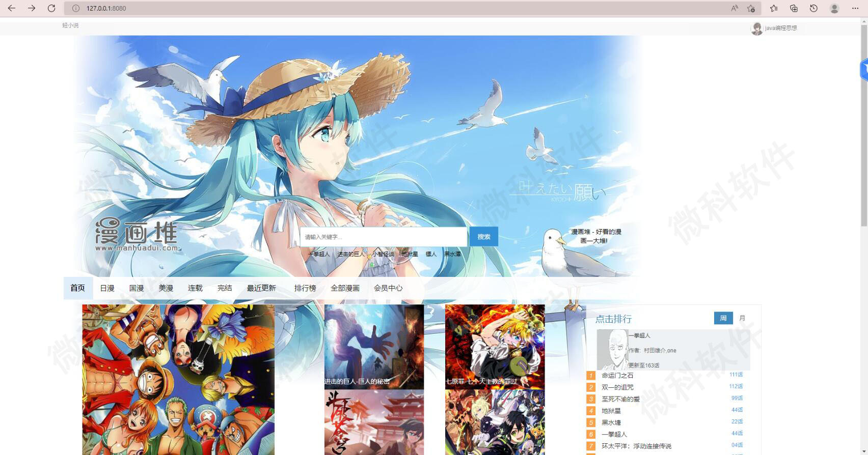Click rank number 7 badge
This screenshot has height=455, width=868.
(591, 446)
